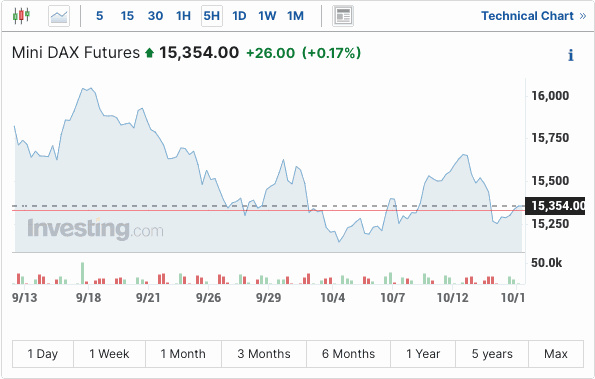Viewport: 595px width, 379px height.
Task: Click the 9/18 date label
Action: [88, 297]
